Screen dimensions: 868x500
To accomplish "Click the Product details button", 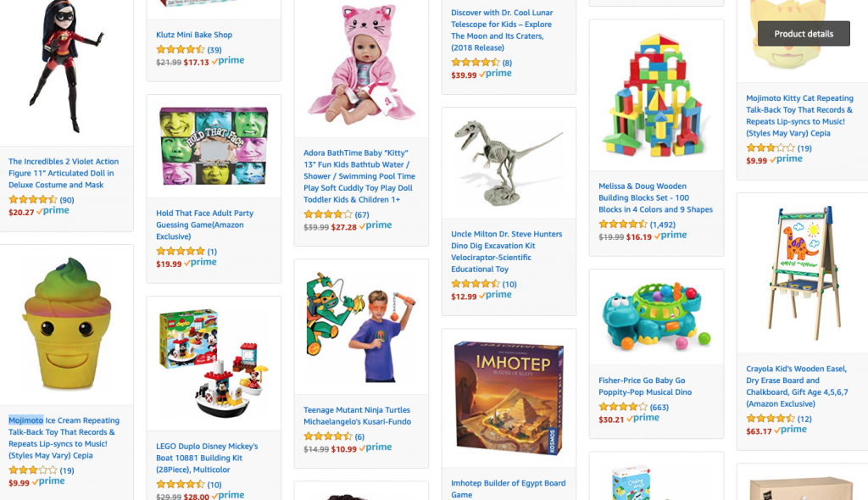I will pyautogui.click(x=804, y=34).
